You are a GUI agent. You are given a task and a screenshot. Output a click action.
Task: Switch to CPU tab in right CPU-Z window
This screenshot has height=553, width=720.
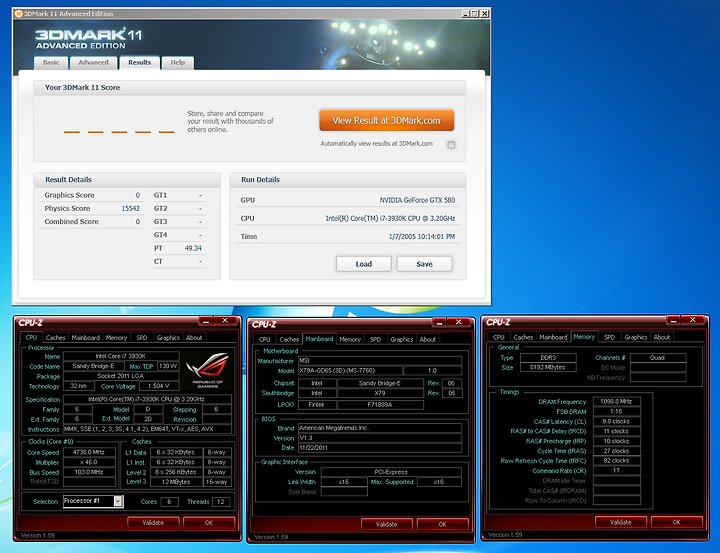[499, 337]
